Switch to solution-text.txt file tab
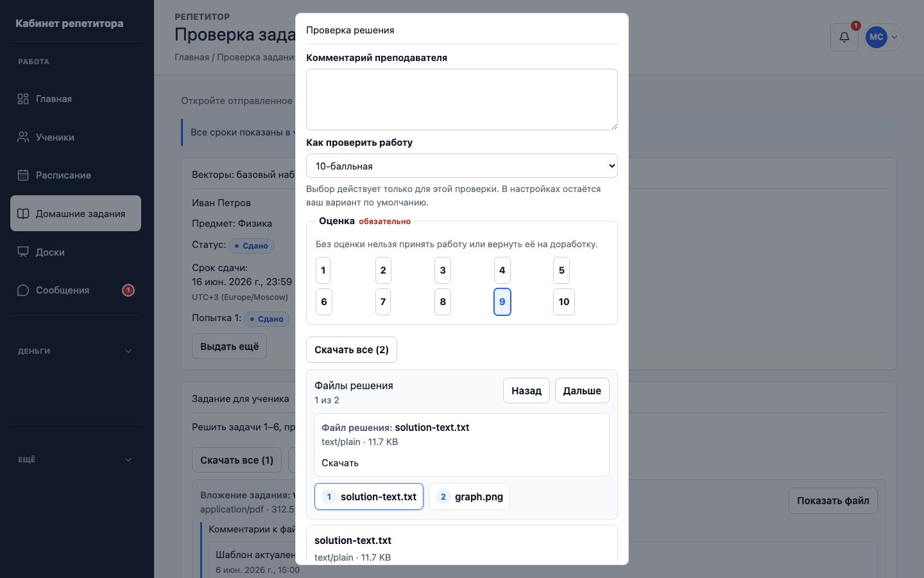 (x=369, y=496)
